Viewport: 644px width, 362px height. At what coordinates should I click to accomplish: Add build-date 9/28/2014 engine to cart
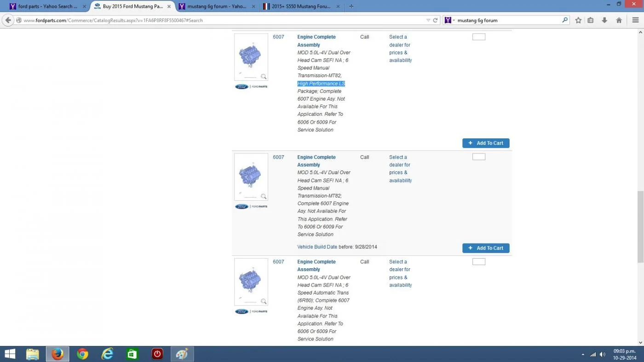click(x=486, y=248)
